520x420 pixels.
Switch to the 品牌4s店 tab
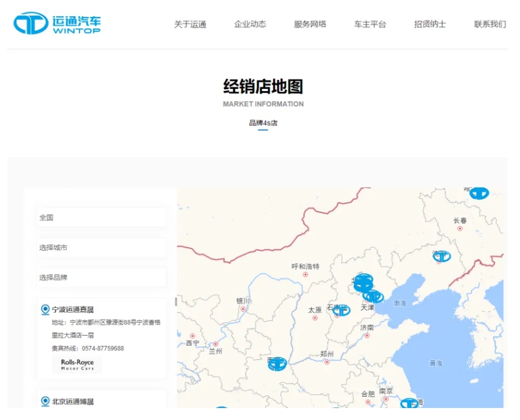pos(263,123)
